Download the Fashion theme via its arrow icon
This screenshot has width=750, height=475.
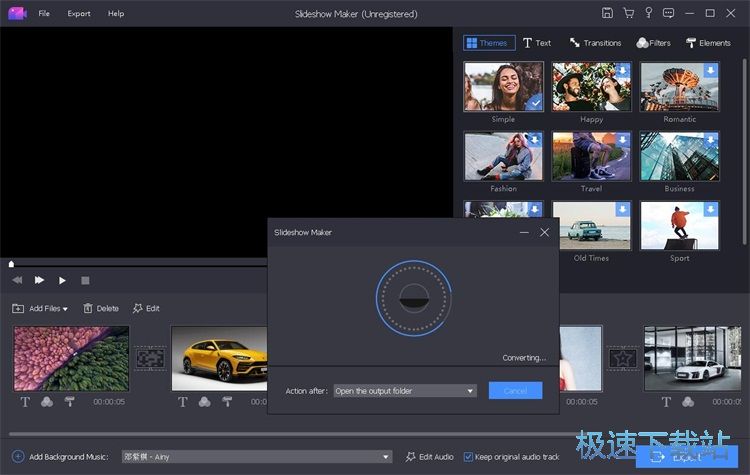pyautogui.click(x=535, y=140)
